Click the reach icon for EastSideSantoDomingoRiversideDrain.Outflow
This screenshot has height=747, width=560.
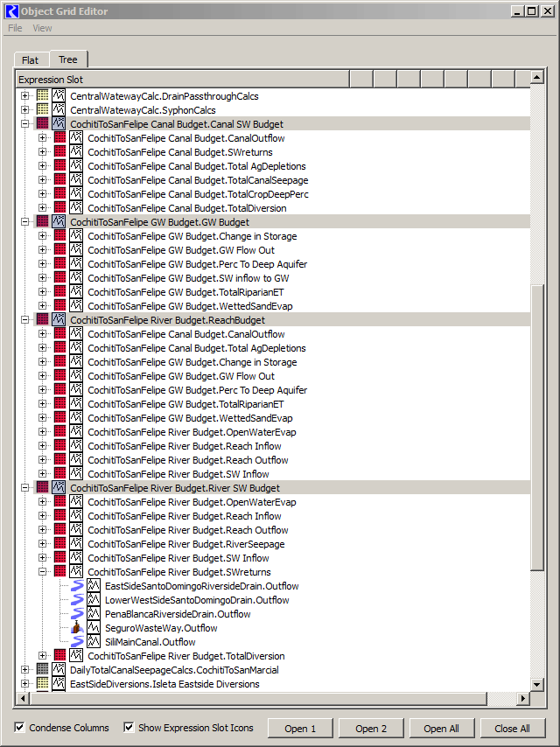pyautogui.click(x=77, y=585)
